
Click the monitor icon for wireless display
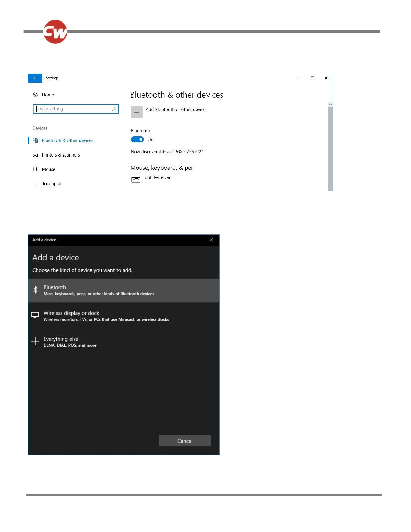35,315
